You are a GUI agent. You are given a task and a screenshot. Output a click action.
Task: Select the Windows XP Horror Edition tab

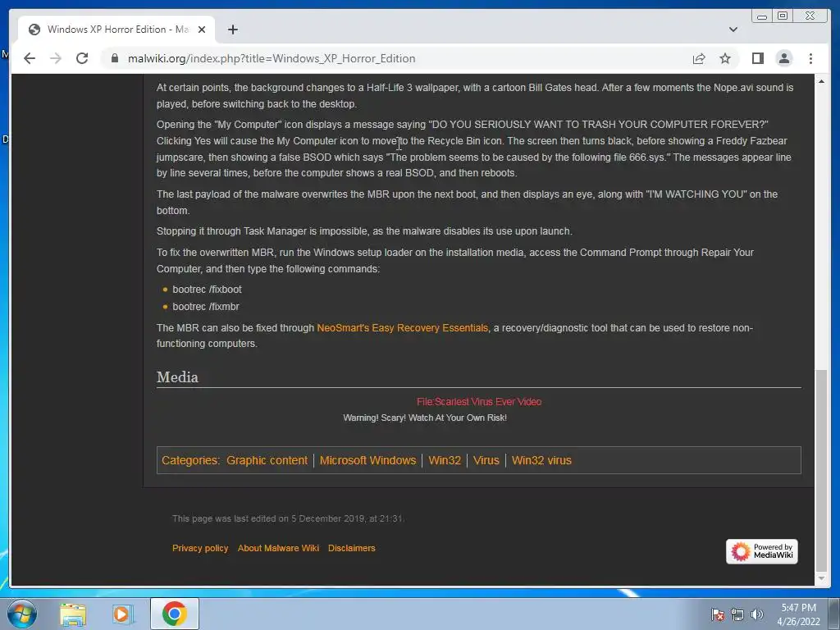(116, 30)
